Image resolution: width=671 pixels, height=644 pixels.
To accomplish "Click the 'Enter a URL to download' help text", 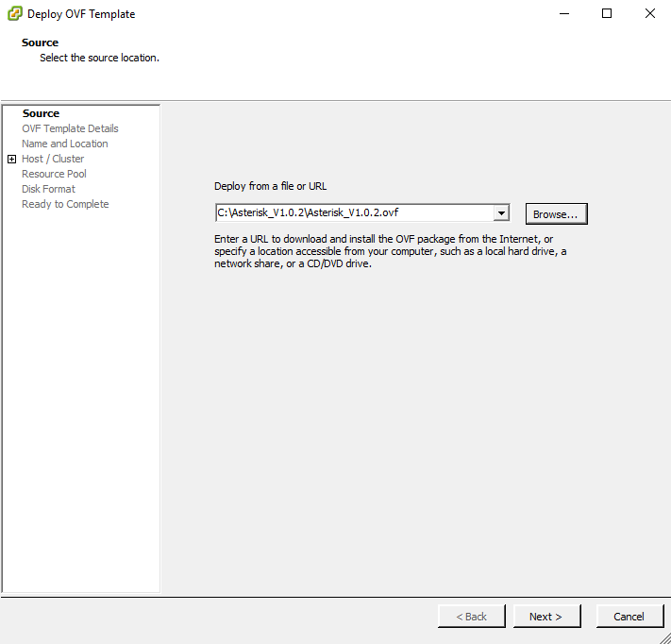I will pyautogui.click(x=391, y=251).
